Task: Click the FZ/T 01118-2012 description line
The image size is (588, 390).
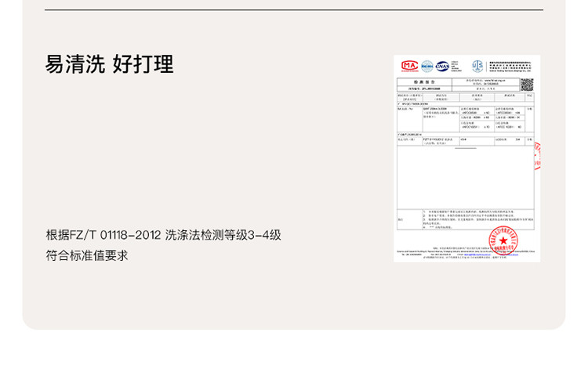Action: click(163, 234)
